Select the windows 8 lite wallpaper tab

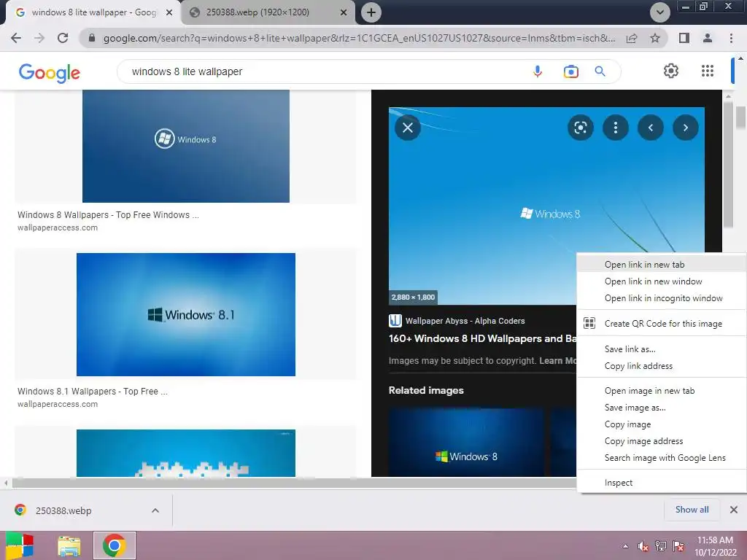[94, 12]
